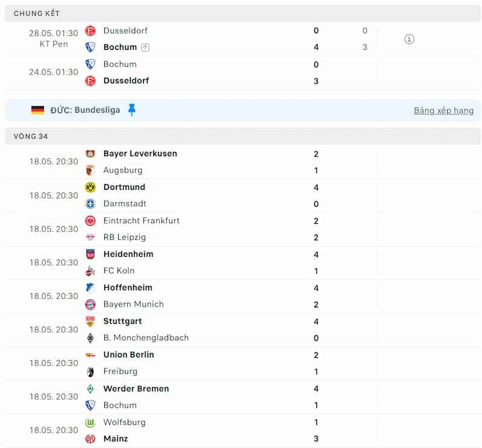The image size is (482, 448).
Task: Open the Hoffenheim vs Bayern Munich match
Action: 241,296
